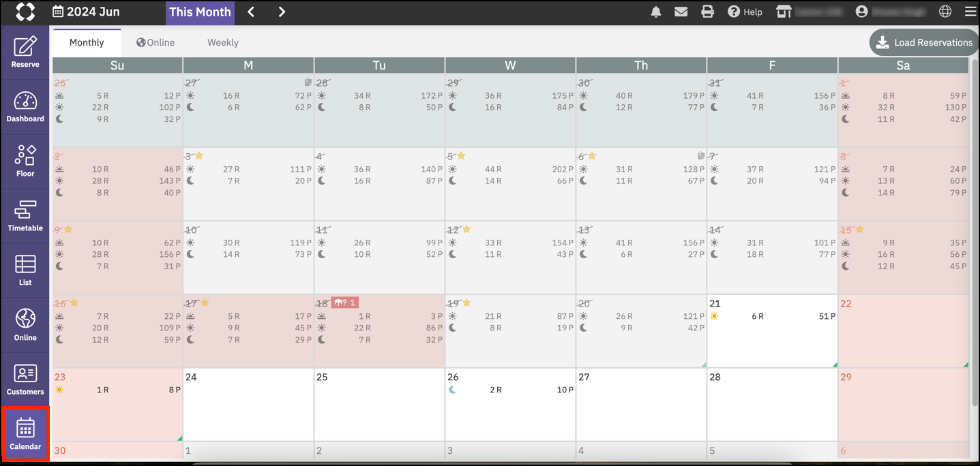The width and height of the screenshot is (980, 466).
Task: Open the Calendar sidebar item
Action: click(25, 434)
